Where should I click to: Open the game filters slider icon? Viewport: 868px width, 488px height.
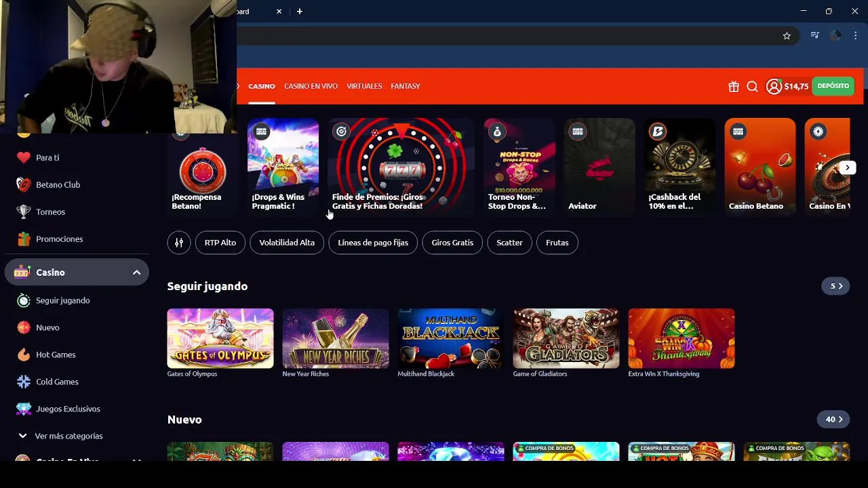(179, 243)
